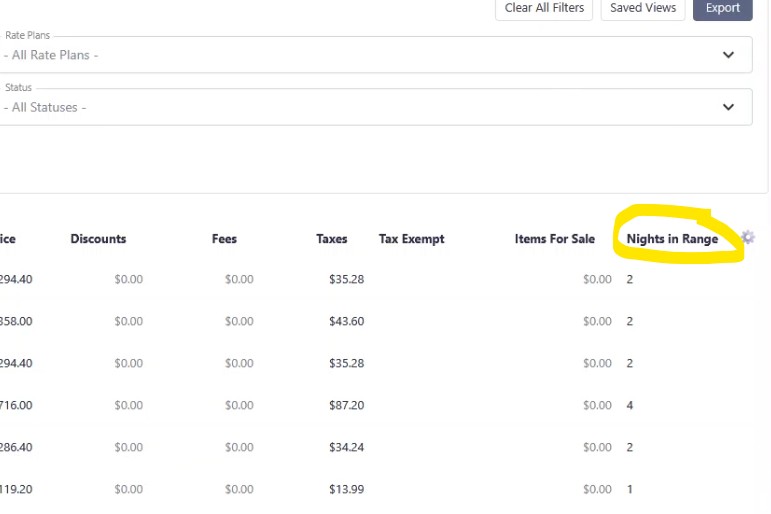This screenshot has width=771, height=514.
Task: Click the Clear All Filters button
Action: click(545, 8)
